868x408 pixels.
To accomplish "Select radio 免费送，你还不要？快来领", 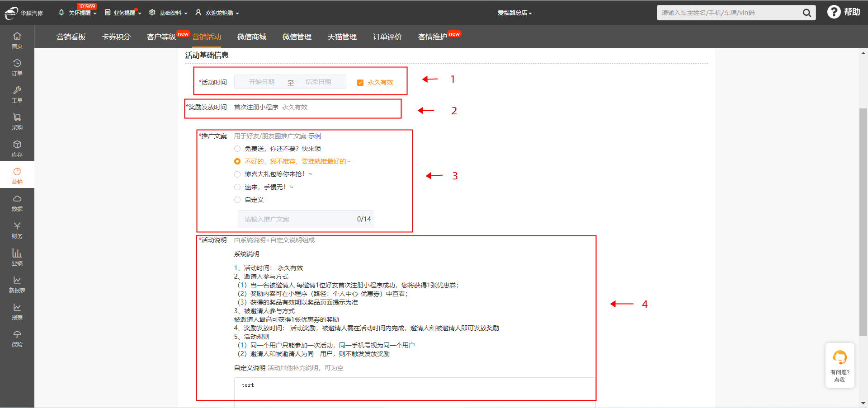I will 237,149.
